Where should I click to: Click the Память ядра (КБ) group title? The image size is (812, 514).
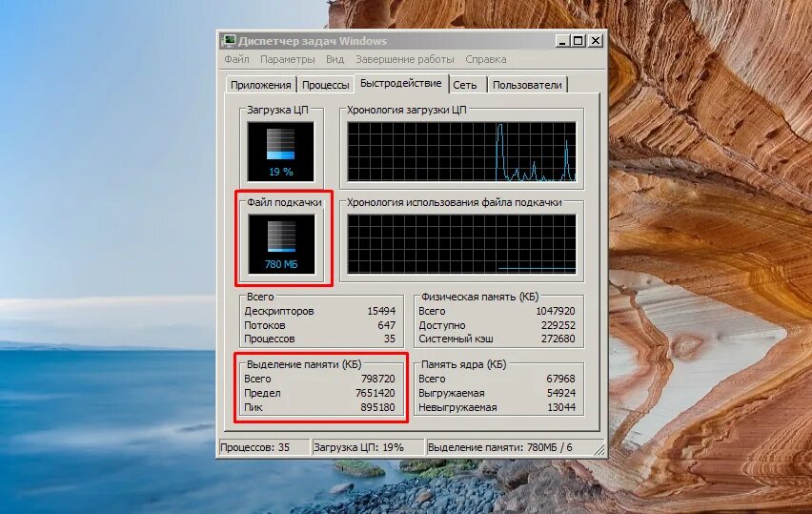pos(463,364)
